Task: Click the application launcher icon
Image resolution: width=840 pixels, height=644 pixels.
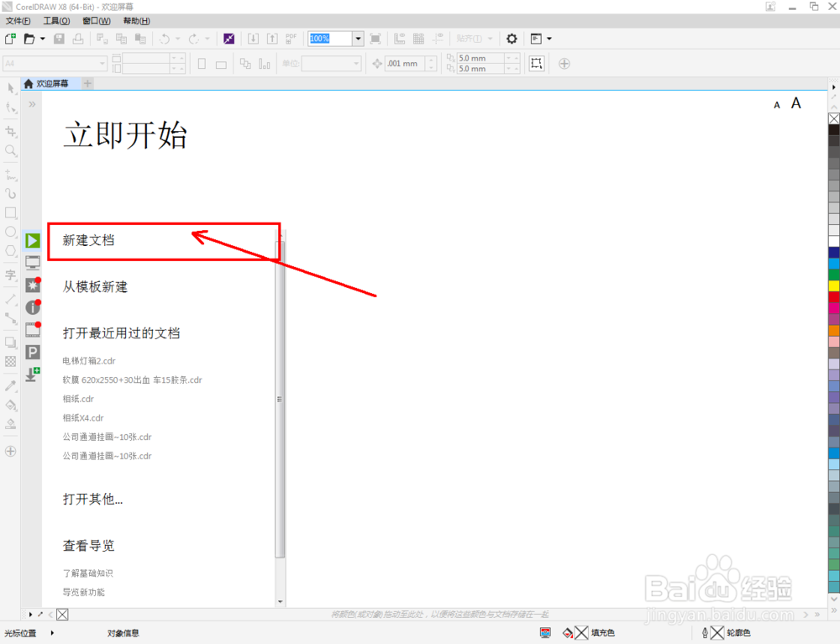Action: click(x=536, y=39)
